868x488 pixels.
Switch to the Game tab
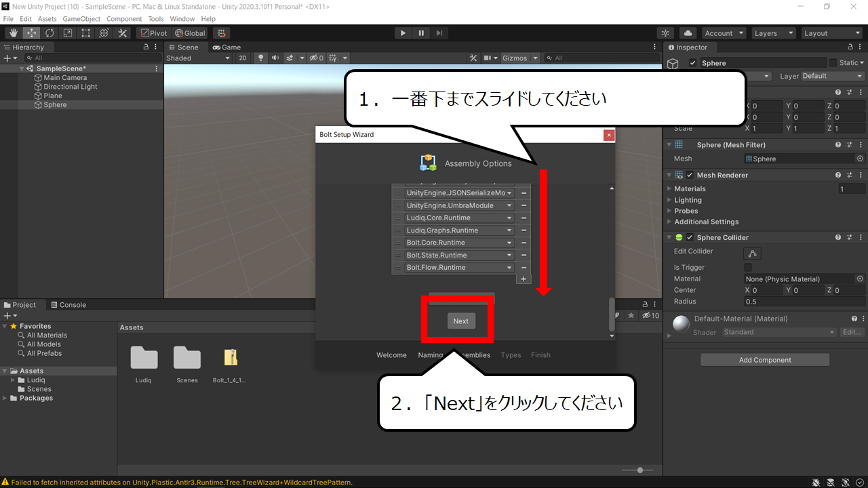point(226,47)
